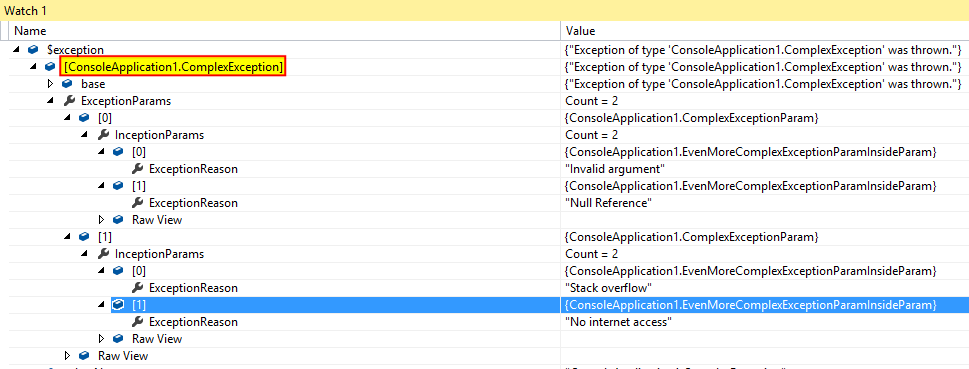
Task: Click the cube icon of the highlighted [1] row
Action: point(118,305)
